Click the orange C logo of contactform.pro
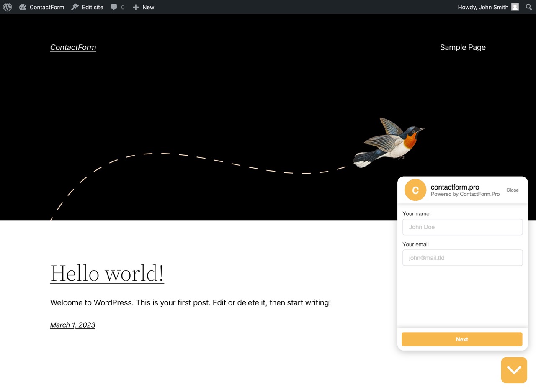This screenshot has height=392, width=536. coord(415,190)
